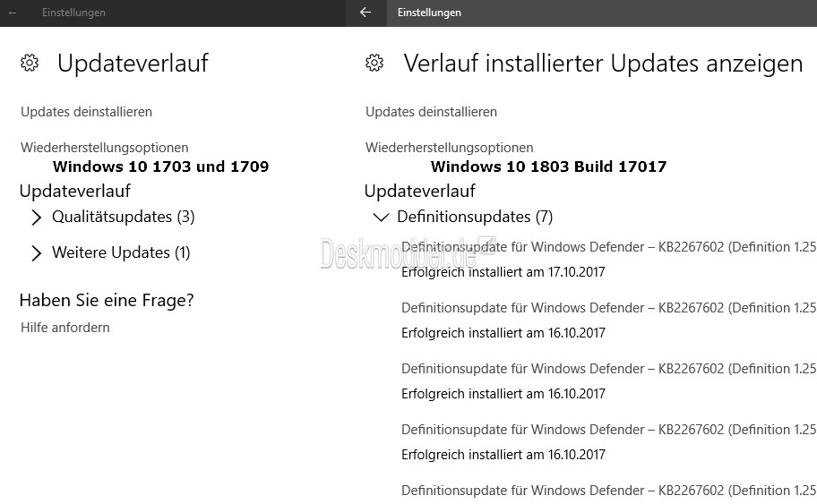This screenshot has width=817, height=504.
Task: Open Defender definition update installed 17.10.2017
Action: pos(608,247)
